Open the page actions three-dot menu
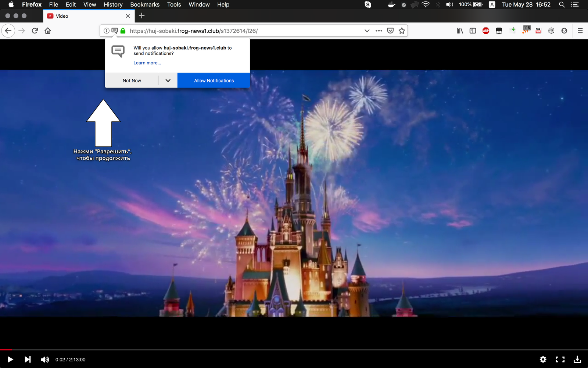588x368 pixels. [379, 31]
